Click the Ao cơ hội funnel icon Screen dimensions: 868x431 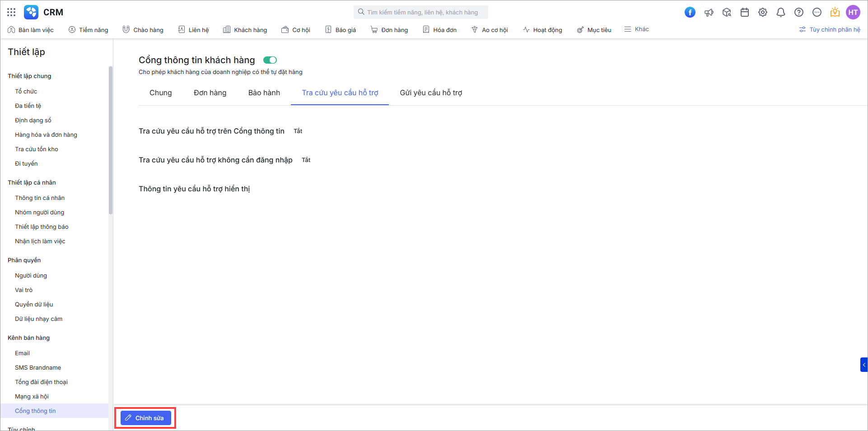475,29
